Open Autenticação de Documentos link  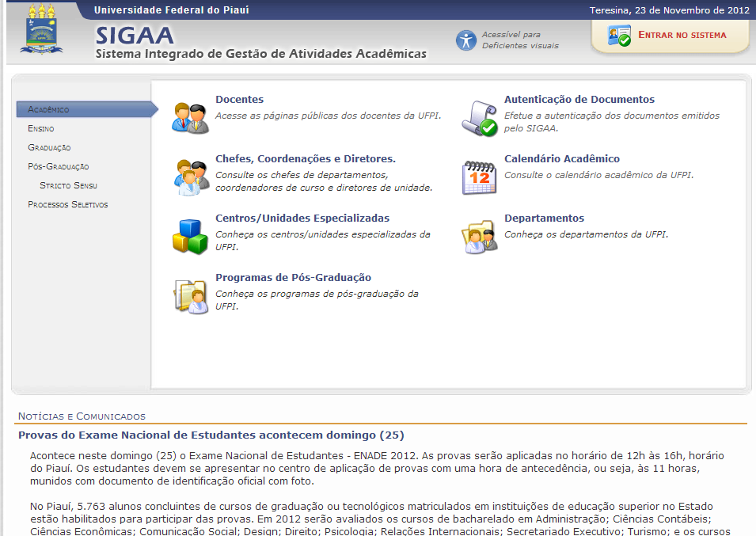[x=579, y=99]
